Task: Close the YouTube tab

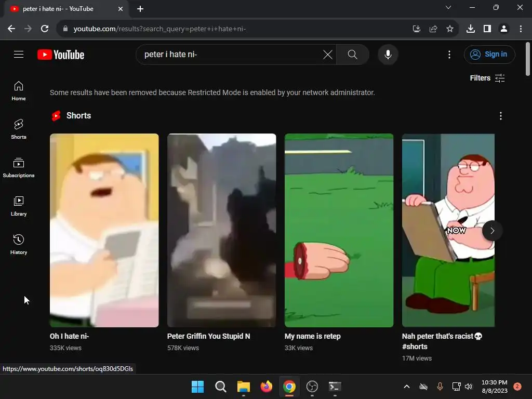Action: coord(121,9)
